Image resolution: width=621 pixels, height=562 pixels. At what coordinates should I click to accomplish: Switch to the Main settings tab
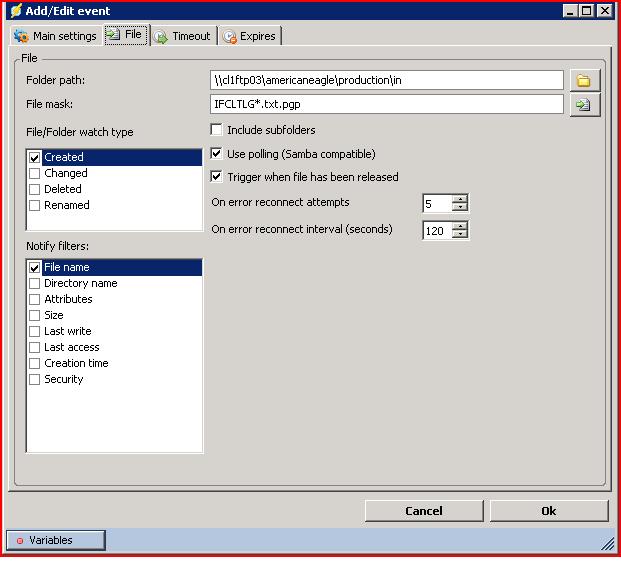tap(56, 36)
